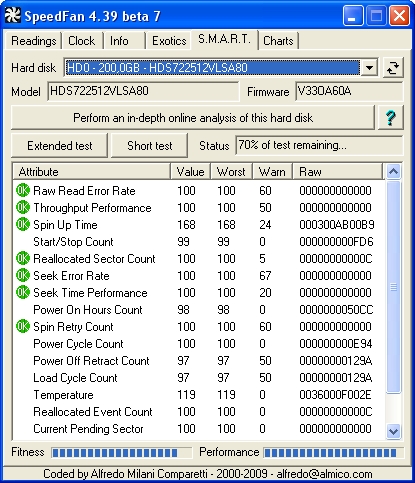This screenshot has height=483, width=415.
Task: Click raw value 000300AB00B9
Action: (337, 224)
